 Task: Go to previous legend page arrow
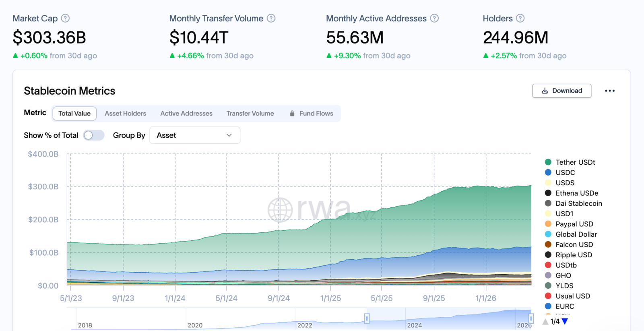(545, 321)
